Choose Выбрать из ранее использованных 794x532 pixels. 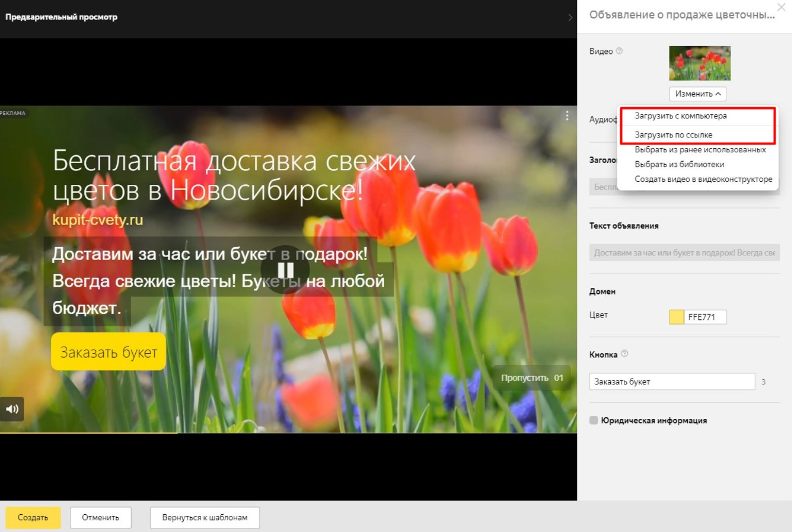pyautogui.click(x=700, y=150)
